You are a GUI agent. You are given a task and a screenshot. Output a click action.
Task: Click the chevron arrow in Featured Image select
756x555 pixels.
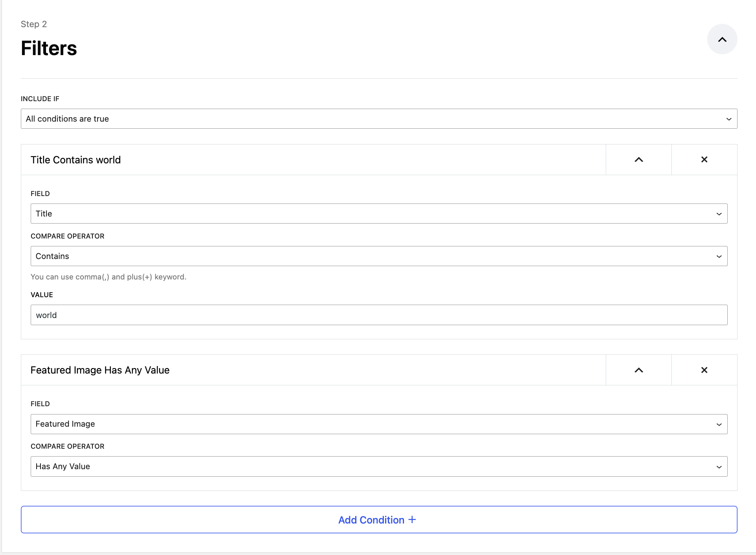[719, 424]
